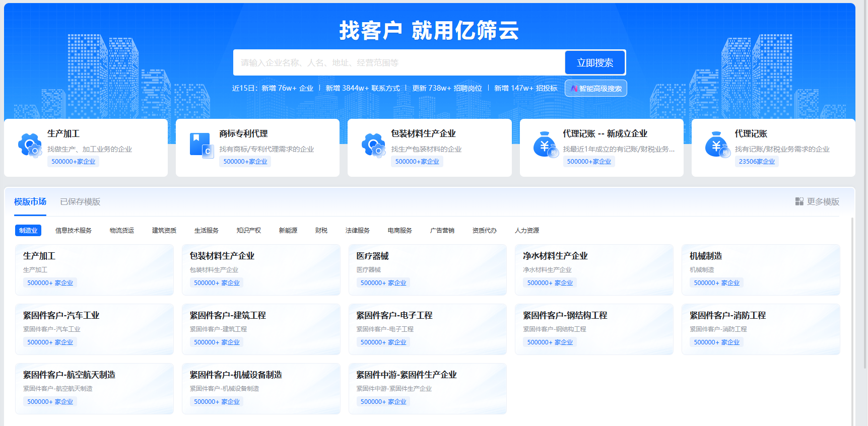Select the 资质代办 category filter
Screen dimensions: 868x426
click(x=485, y=230)
